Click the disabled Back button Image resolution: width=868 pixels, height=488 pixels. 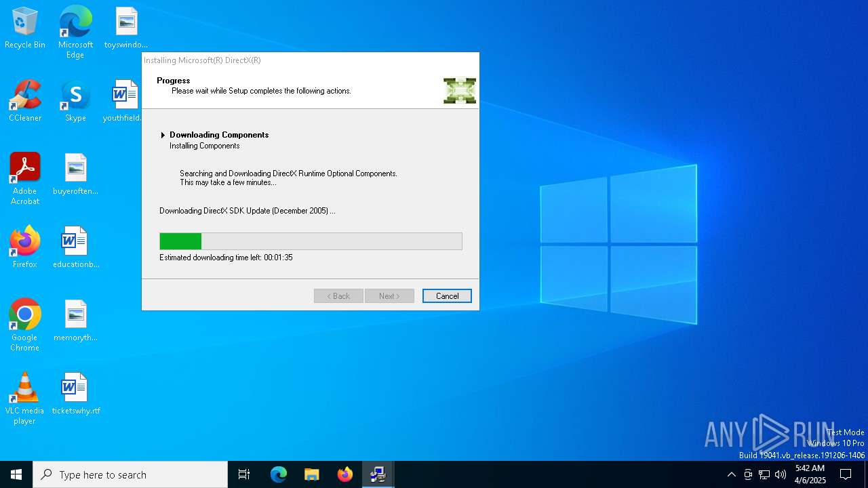tap(338, 296)
